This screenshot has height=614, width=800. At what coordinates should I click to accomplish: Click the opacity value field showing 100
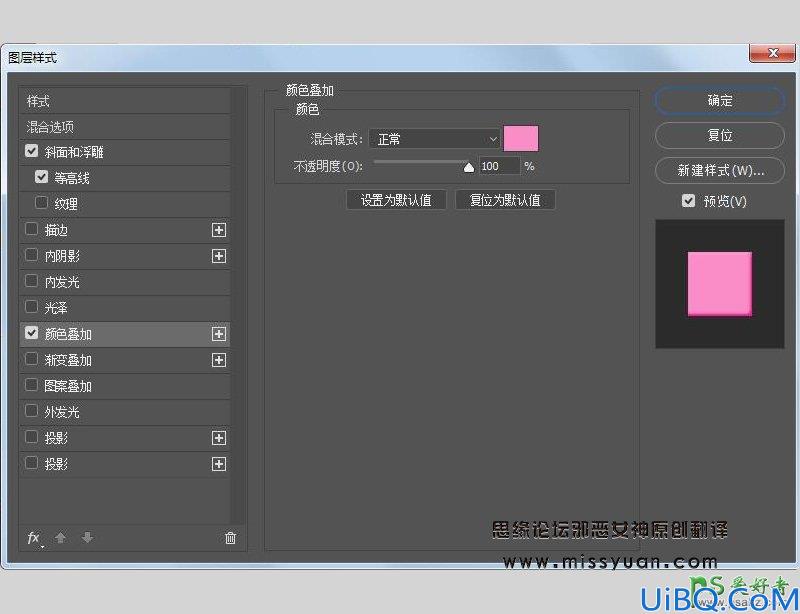click(x=499, y=166)
